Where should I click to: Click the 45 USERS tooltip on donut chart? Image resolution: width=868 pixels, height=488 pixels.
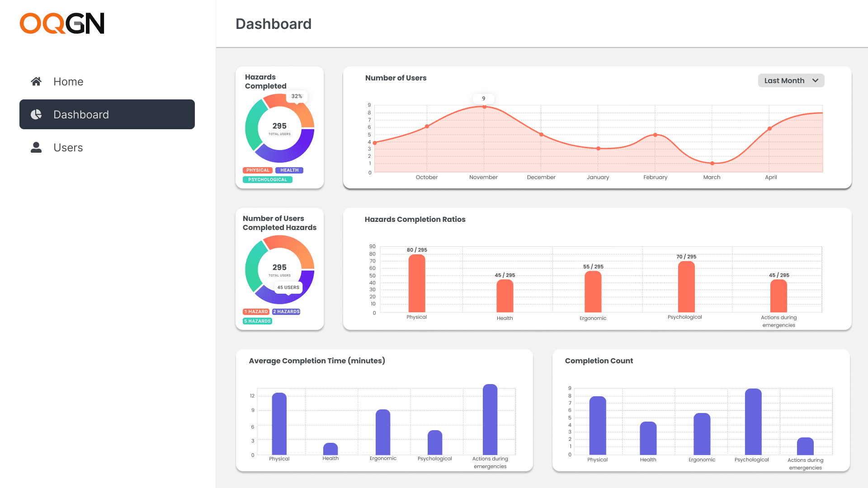[288, 288]
